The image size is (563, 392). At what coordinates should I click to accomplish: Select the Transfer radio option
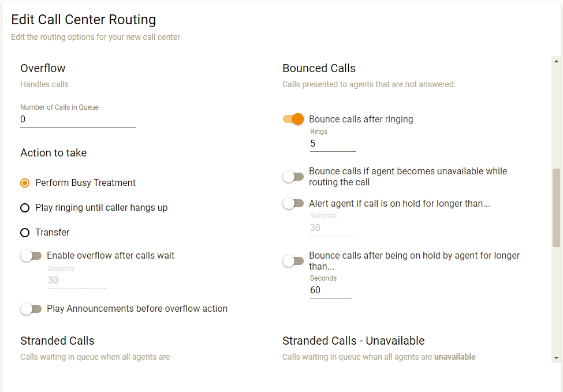(x=25, y=233)
